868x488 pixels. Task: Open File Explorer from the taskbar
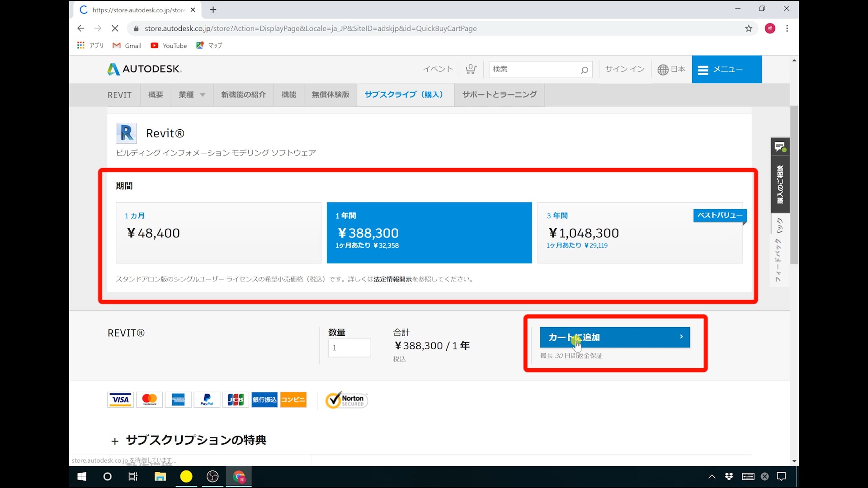tap(160, 476)
